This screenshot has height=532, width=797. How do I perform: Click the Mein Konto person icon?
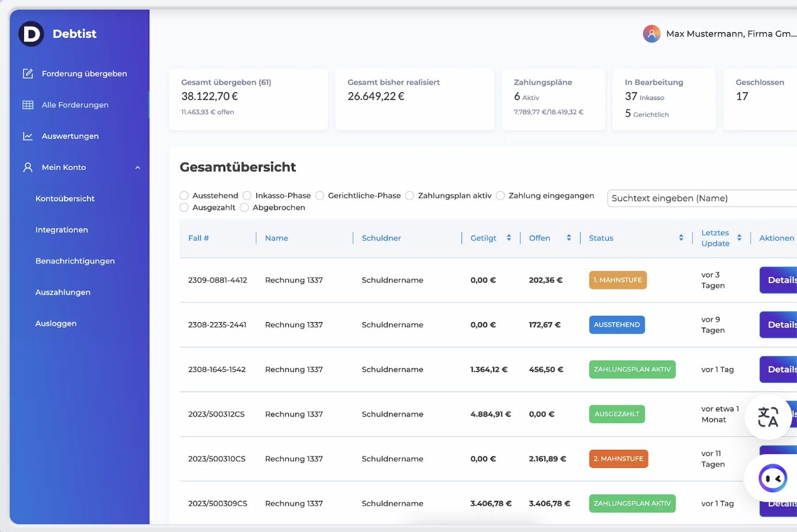coord(28,167)
